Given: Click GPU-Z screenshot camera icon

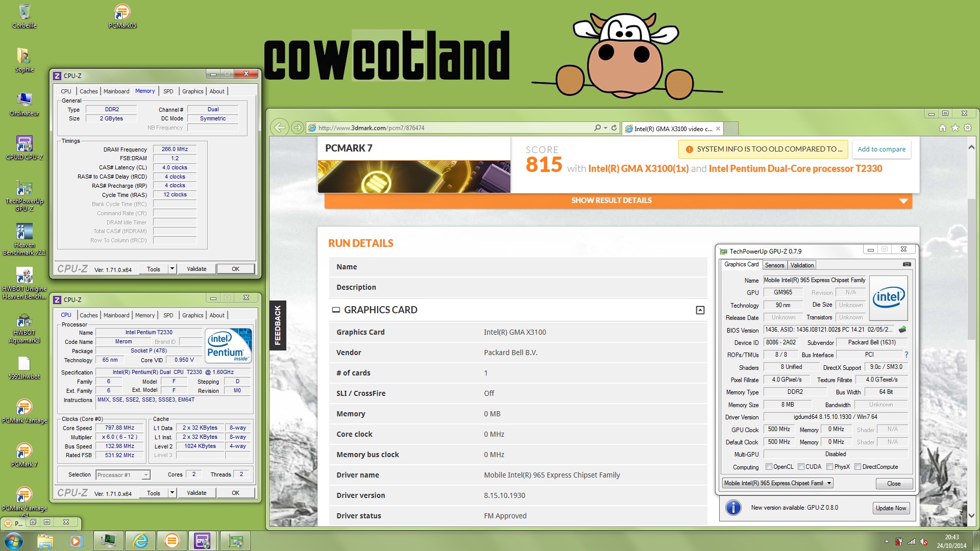Looking at the screenshot, I should [906, 264].
